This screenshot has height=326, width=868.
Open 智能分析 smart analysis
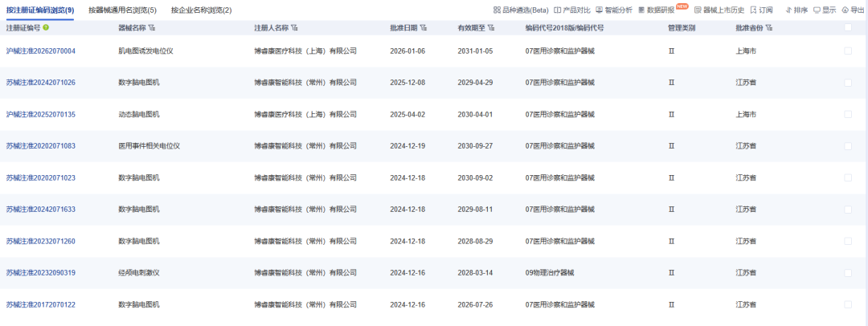(x=600, y=10)
